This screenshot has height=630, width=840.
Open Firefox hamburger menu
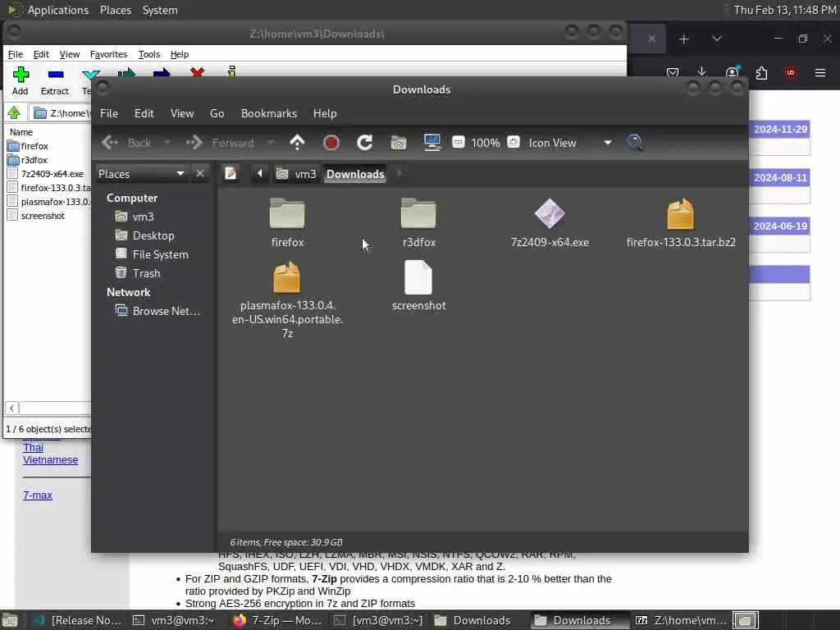[x=820, y=72]
